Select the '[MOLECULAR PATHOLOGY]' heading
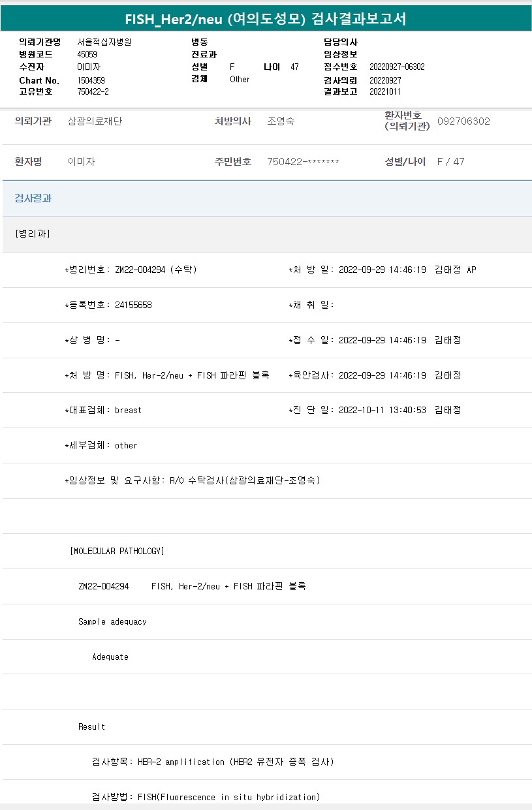 pos(117,551)
